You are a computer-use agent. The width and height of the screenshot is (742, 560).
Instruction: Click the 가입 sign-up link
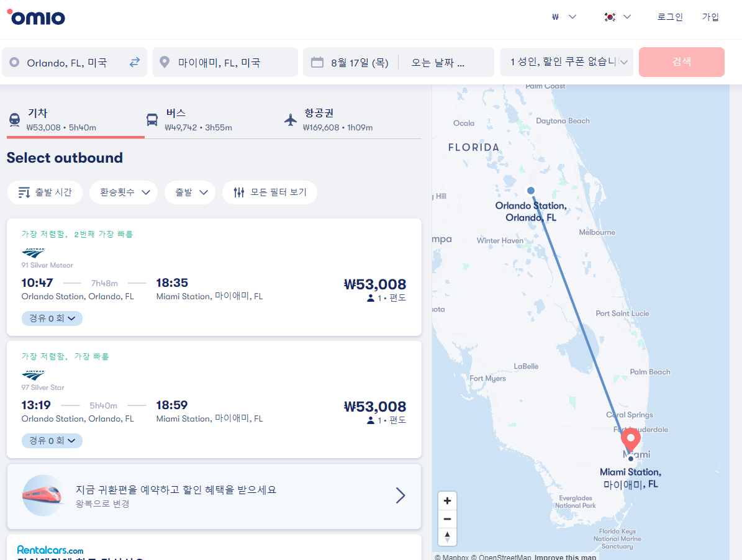[710, 17]
